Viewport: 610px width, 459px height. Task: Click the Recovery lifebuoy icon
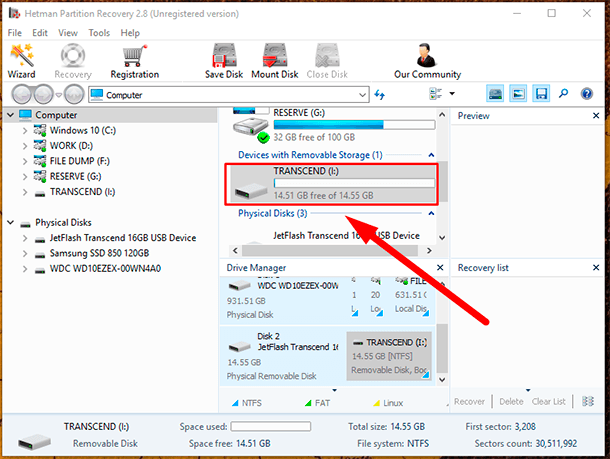[x=73, y=56]
